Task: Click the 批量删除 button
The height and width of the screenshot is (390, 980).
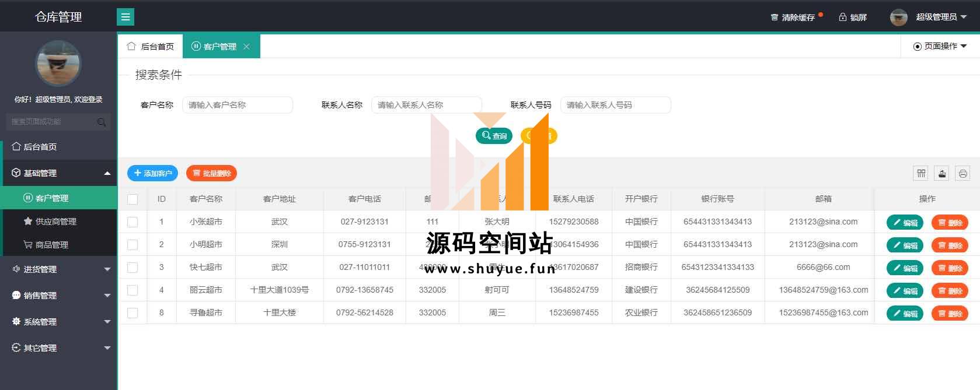Action: [x=211, y=173]
